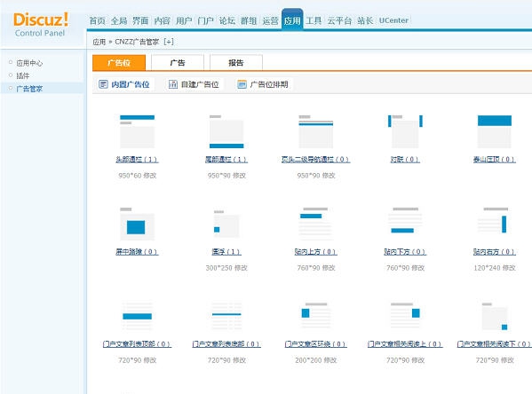Click the 头部通栏 ad slot layout icon

click(137, 131)
